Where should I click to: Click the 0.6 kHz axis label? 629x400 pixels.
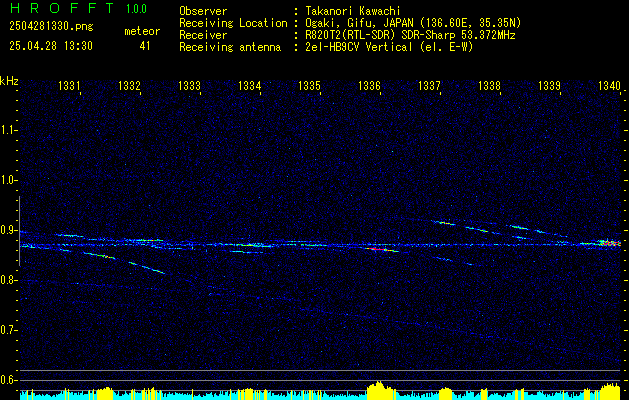point(8,380)
